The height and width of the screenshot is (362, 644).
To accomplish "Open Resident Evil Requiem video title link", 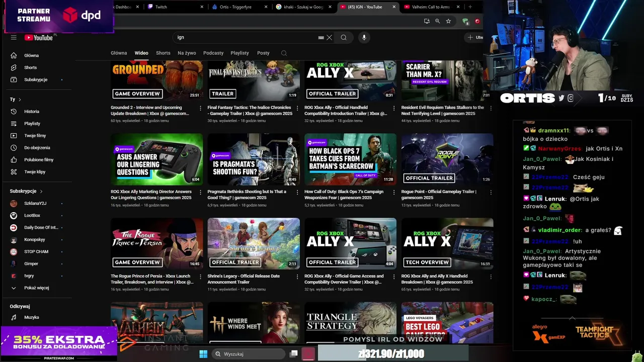I will click(443, 111).
